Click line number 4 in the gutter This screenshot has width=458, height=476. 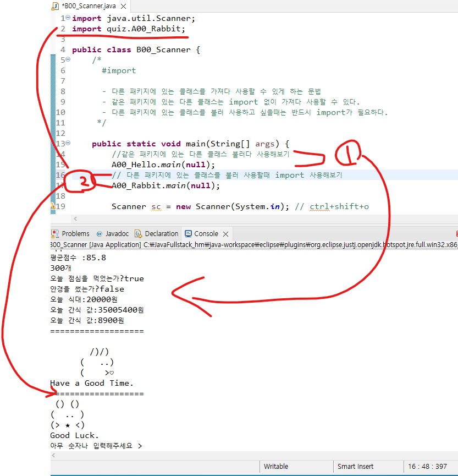[x=63, y=50]
